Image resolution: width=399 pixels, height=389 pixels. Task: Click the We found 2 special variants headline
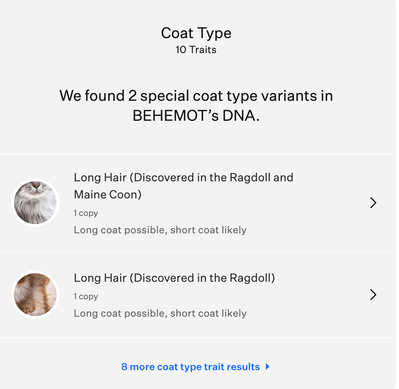196,106
